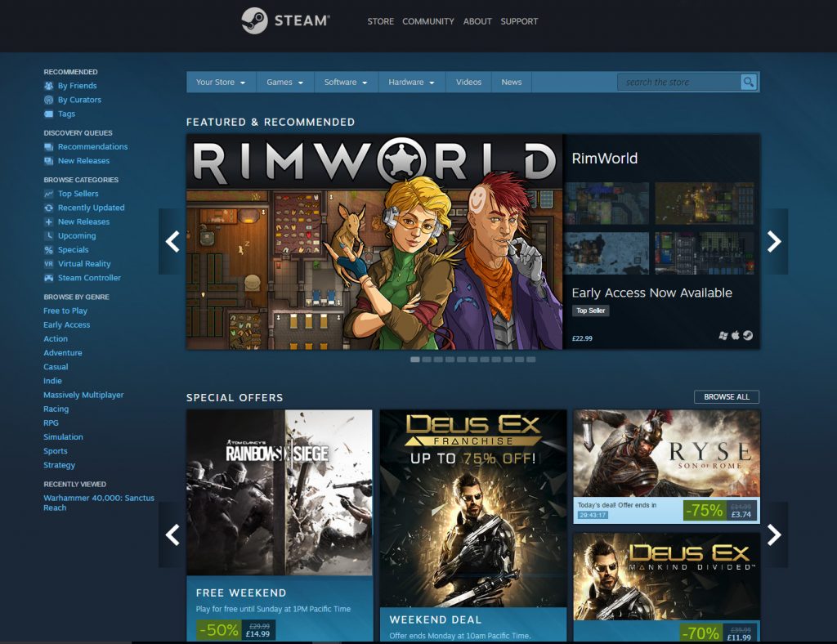Open the Rainbow Six Siege offer image
Image resolution: width=837 pixels, height=644 pixels.
pyautogui.click(x=280, y=493)
